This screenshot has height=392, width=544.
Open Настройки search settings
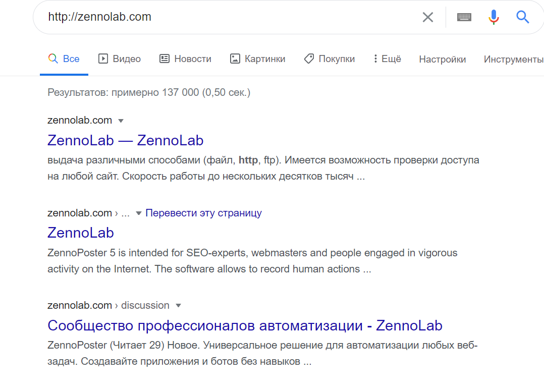click(x=443, y=60)
